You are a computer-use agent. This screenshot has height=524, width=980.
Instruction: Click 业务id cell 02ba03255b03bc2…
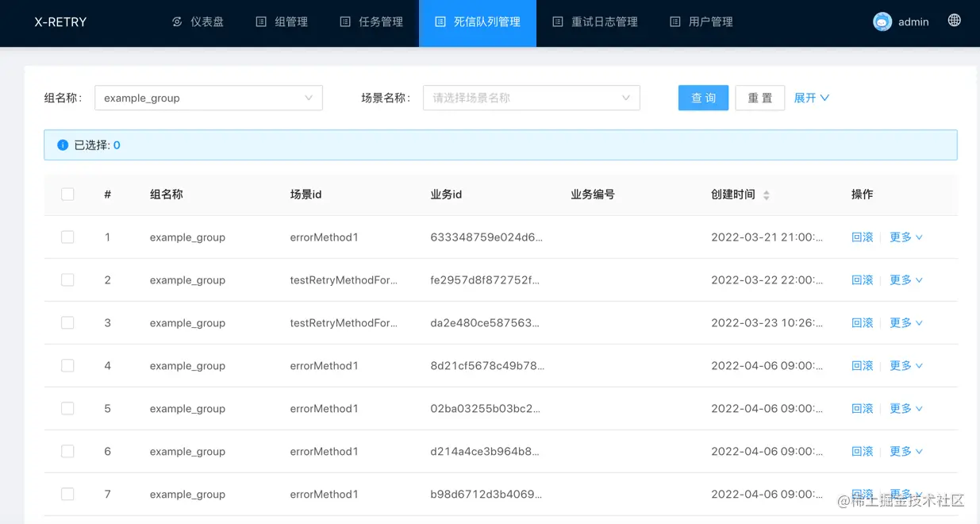tap(486, 409)
